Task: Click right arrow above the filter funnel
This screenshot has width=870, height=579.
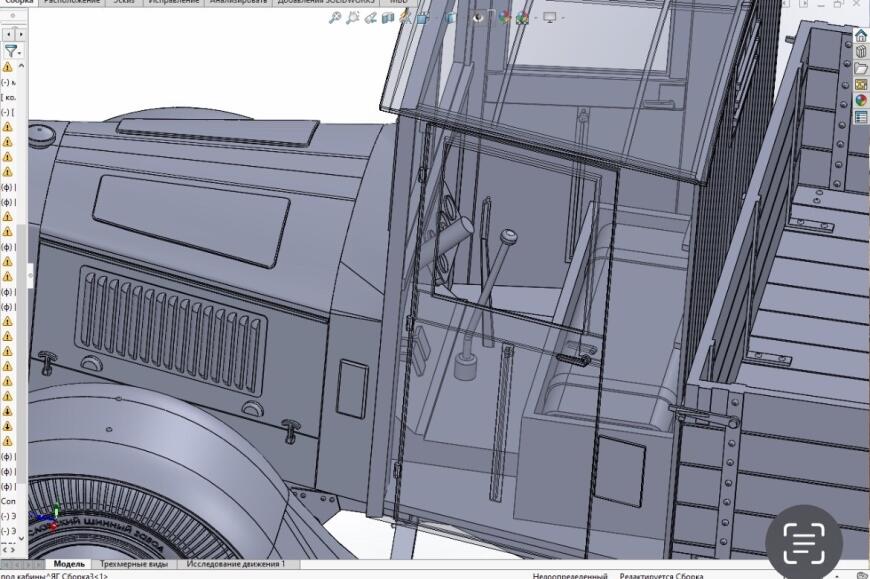Action: click(21, 34)
